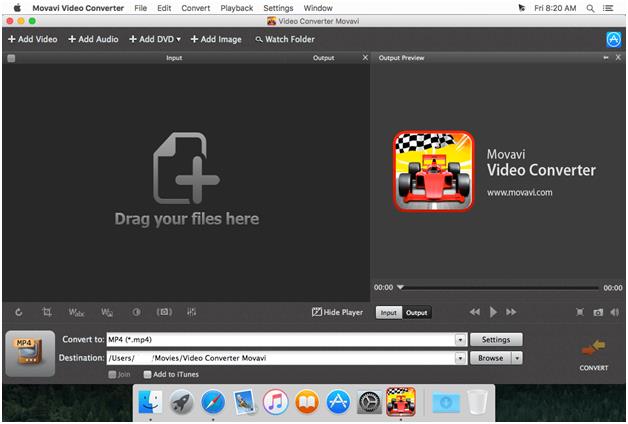The width and height of the screenshot is (628, 424).
Task: Open the Downloads folder in dock
Action: click(x=446, y=402)
